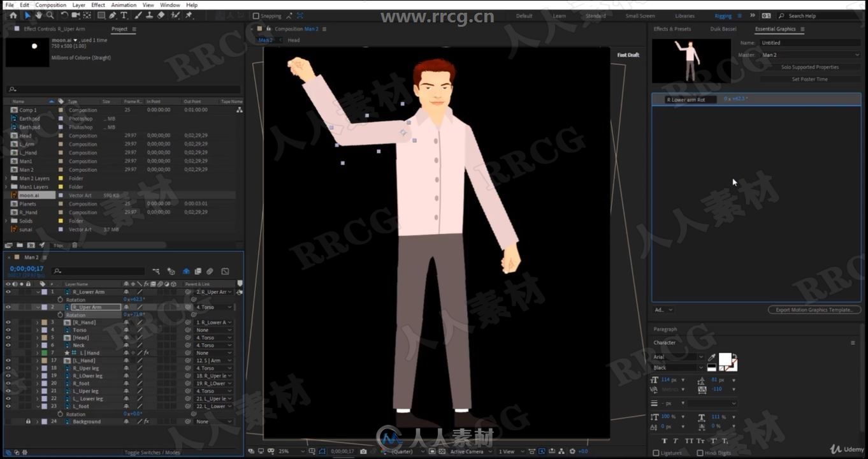The image size is (868, 459).
Task: Take a snapshot with the camera icon
Action: coord(363,451)
